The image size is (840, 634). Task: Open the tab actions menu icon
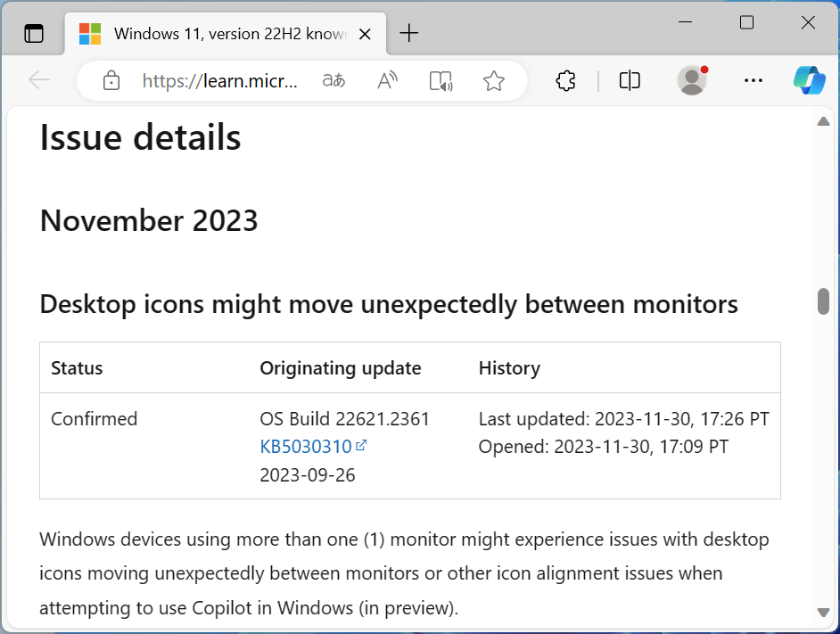coord(34,34)
